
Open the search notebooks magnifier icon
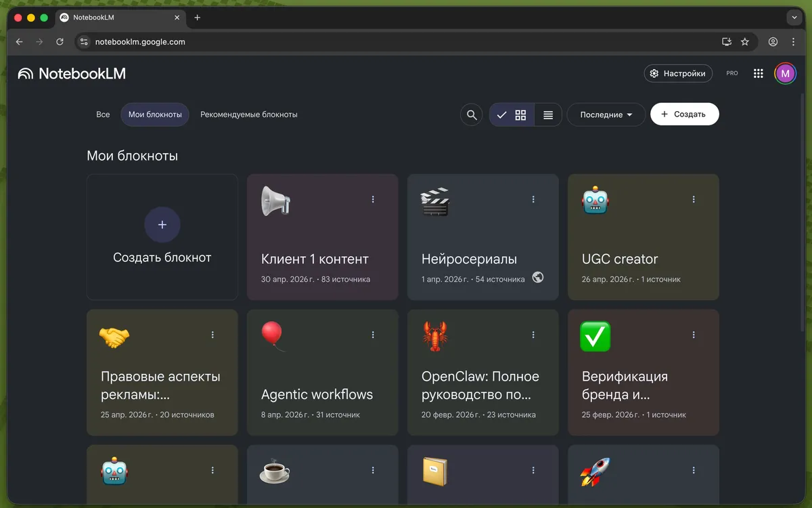tap(472, 115)
